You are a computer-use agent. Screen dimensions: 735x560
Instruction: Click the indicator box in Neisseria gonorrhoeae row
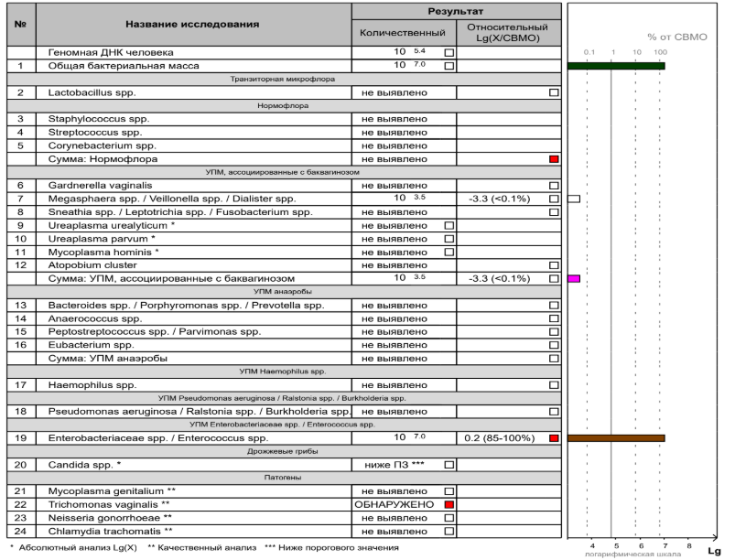point(449,518)
